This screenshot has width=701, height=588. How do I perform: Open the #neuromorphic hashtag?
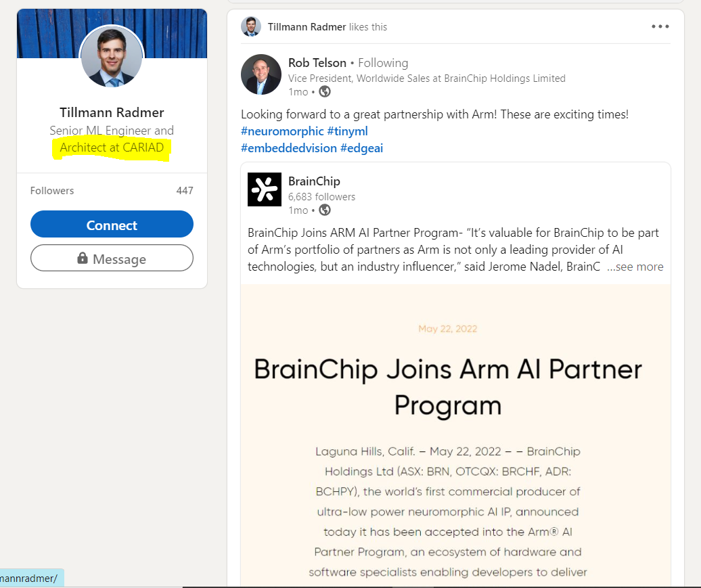[x=282, y=131]
